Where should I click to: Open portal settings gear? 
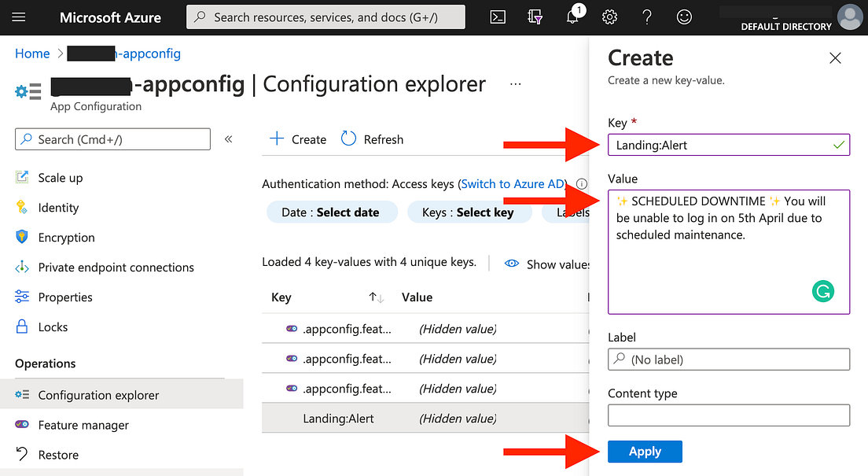pos(609,17)
